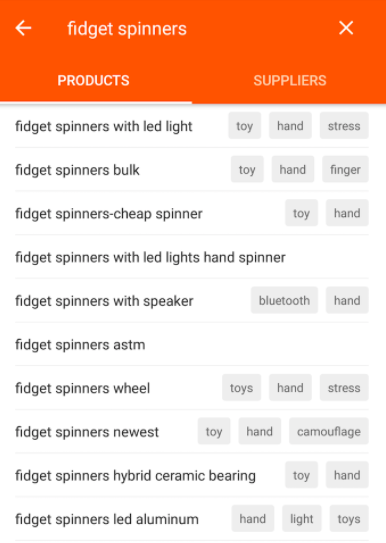This screenshot has height=543, width=386.
Task: Tap 'hand' tag on hybrid ceramic bearing row
Action: pos(347,475)
